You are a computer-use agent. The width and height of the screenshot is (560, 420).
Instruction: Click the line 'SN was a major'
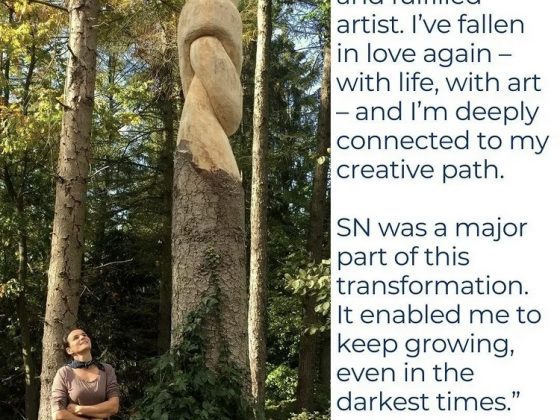coord(432,229)
